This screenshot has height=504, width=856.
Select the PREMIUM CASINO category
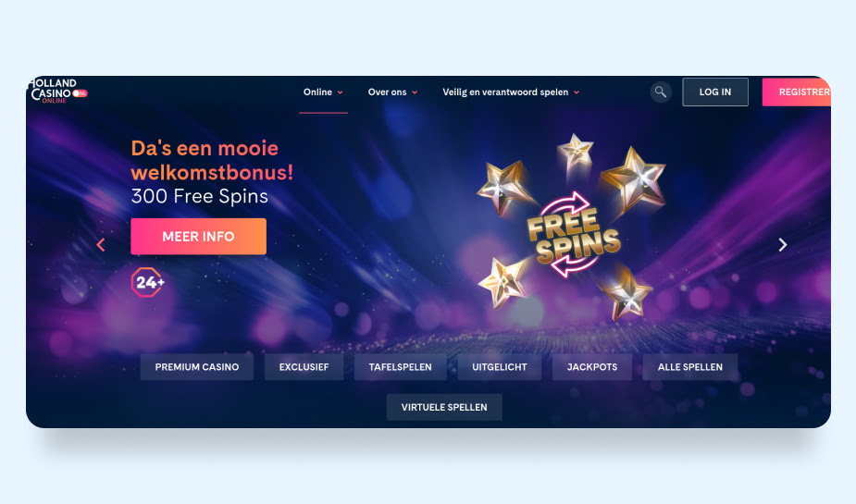click(x=197, y=367)
